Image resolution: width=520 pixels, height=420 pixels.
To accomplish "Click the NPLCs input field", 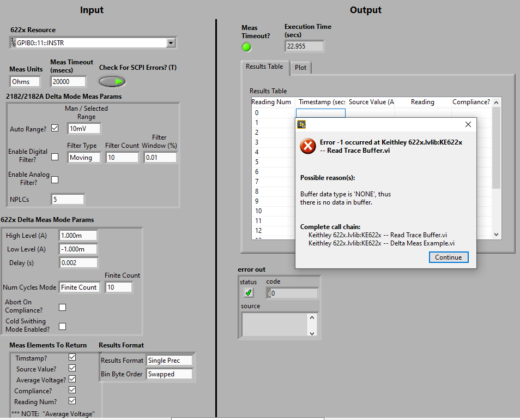I will click(x=68, y=199).
